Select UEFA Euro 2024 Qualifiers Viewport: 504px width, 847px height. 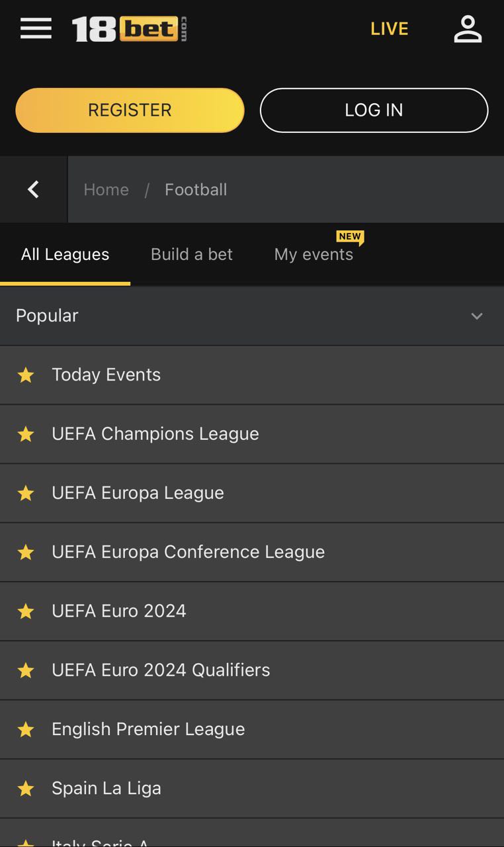161,670
